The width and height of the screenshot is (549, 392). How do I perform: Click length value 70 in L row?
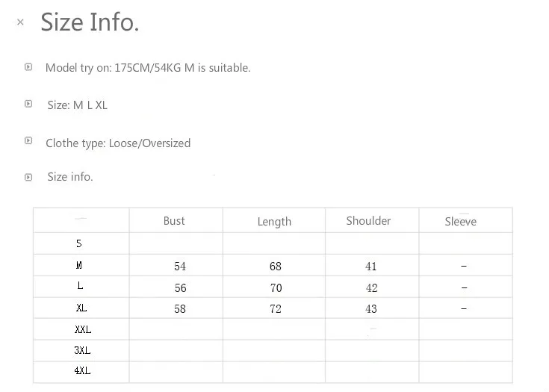[276, 288]
